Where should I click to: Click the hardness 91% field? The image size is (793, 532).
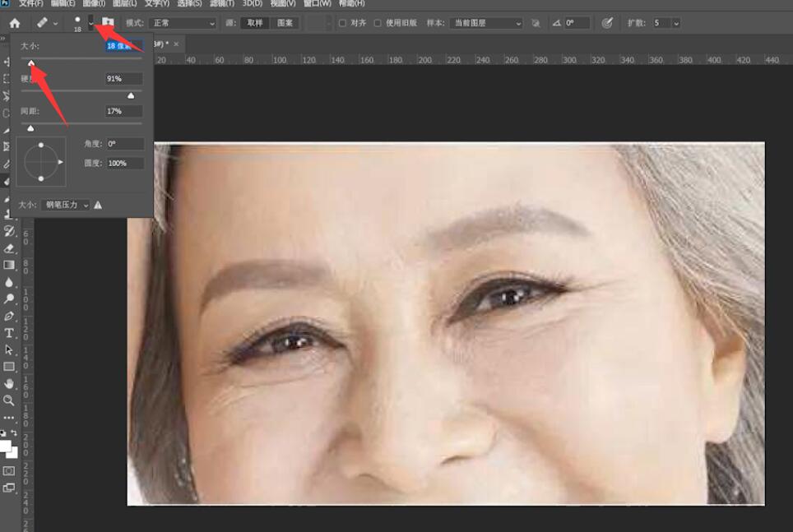124,78
